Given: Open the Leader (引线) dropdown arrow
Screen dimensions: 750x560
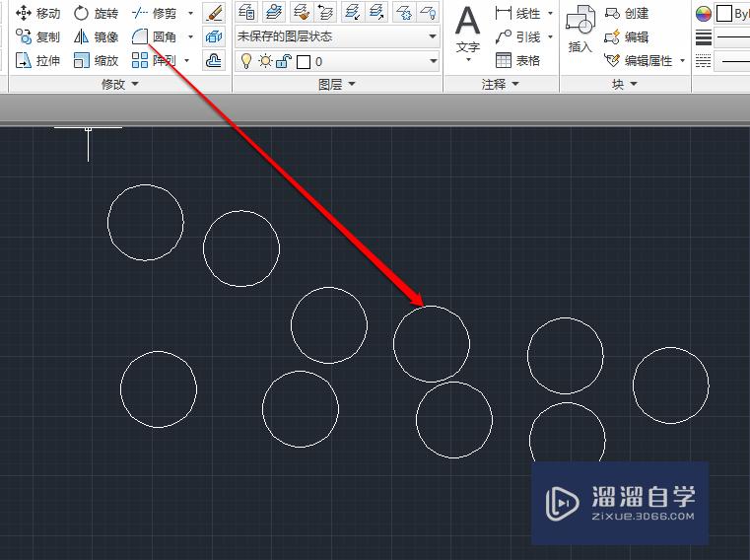Looking at the screenshot, I should pos(550,36).
